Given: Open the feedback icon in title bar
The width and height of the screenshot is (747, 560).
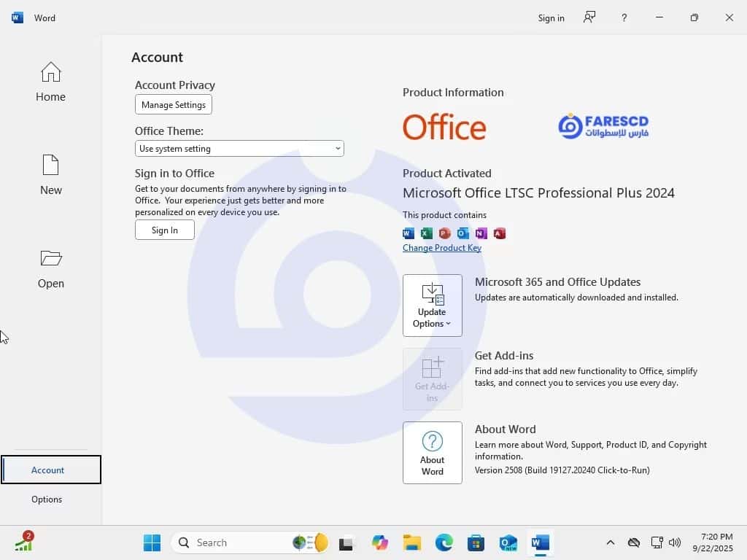Looking at the screenshot, I should point(589,17).
